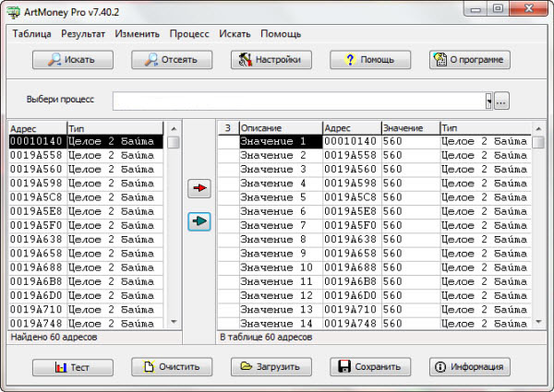The image size is (554, 392).
Task: Open the Процесс menu
Action: tap(189, 34)
